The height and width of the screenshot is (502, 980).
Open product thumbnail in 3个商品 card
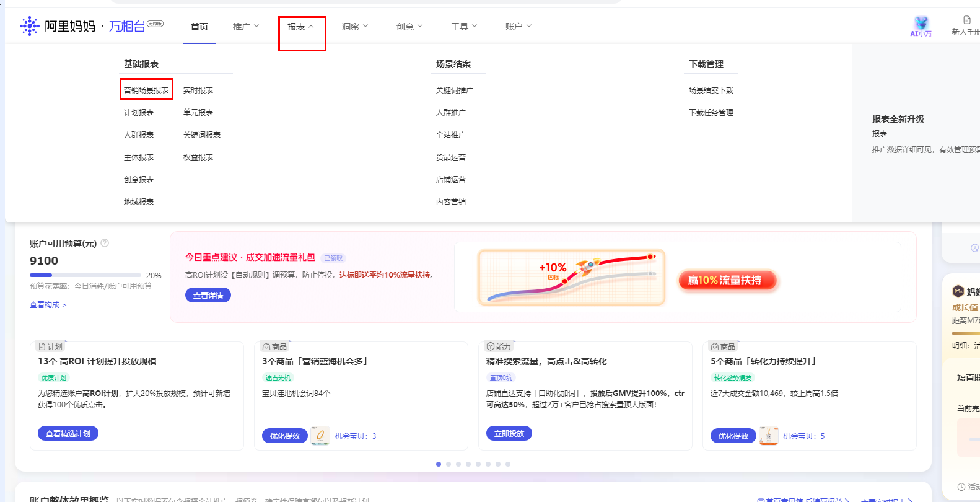click(320, 436)
